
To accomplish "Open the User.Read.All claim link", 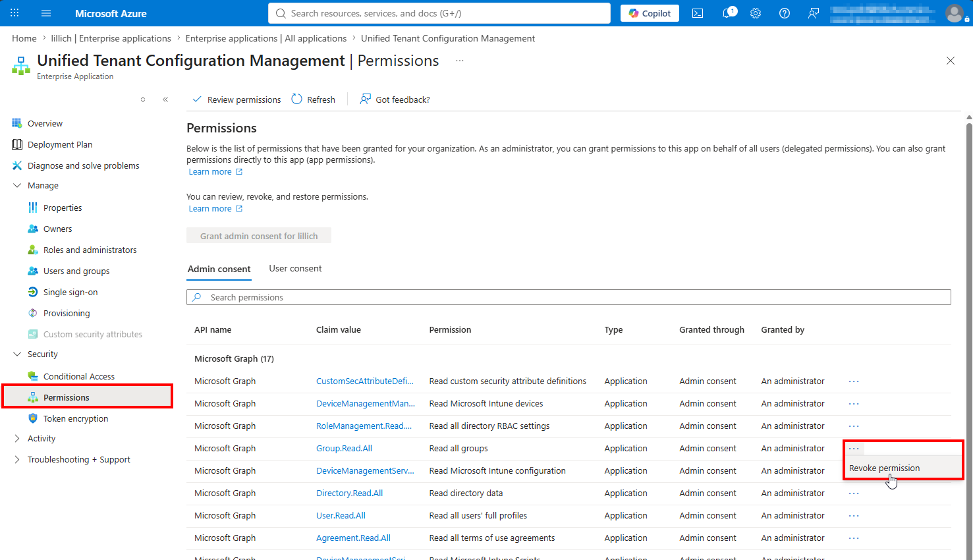I will 341,516.
